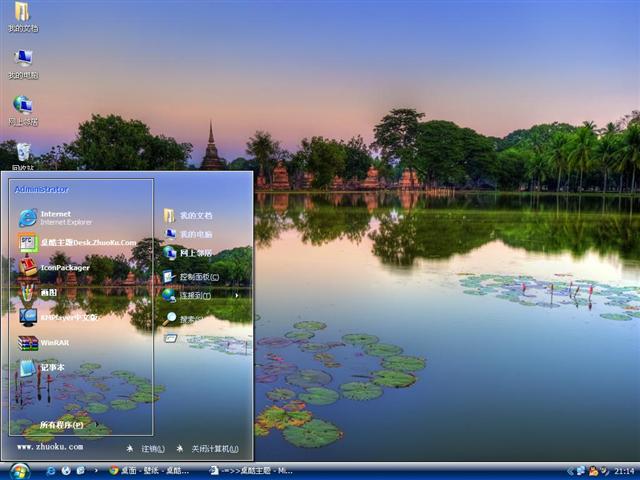Open the 我的文档 folder icon on the desktop
Image resolution: width=640 pixels, height=480 pixels.
[x=22, y=13]
